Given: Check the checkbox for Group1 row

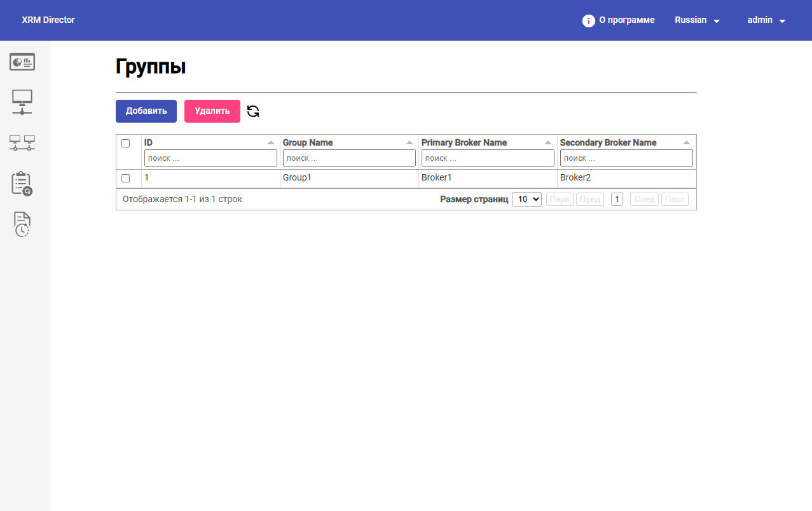Looking at the screenshot, I should pos(126,178).
